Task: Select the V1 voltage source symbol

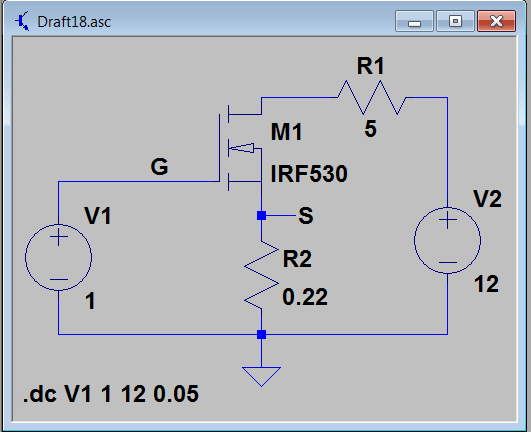Action: 58,257
